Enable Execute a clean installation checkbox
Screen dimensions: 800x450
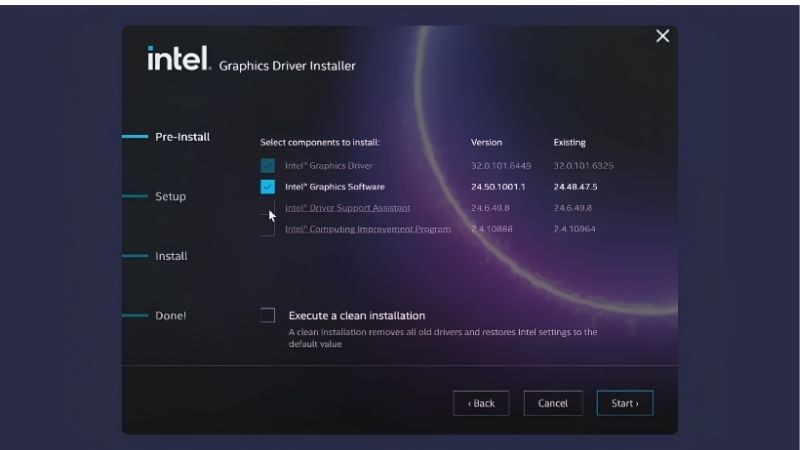267,315
